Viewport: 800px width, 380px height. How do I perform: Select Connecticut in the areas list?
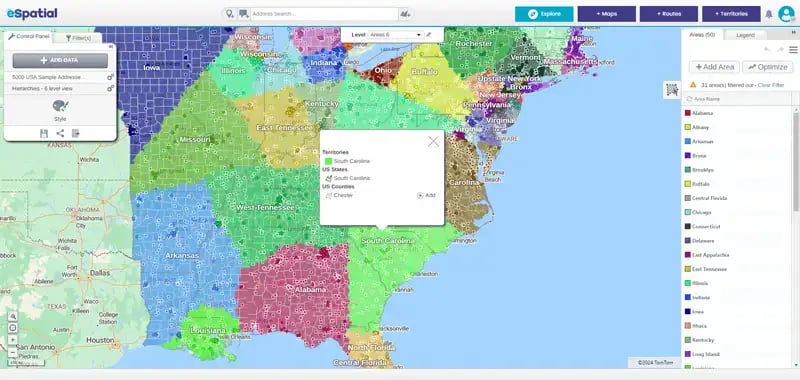706,226
